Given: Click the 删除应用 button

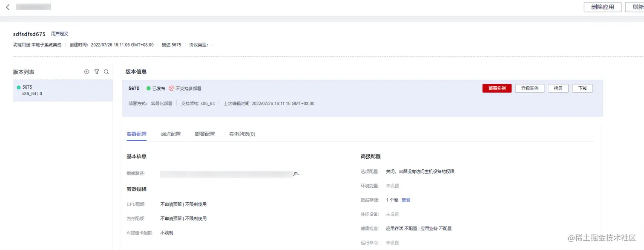Looking at the screenshot, I should point(602,7).
